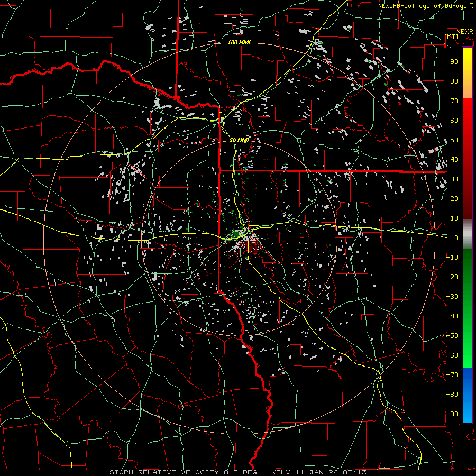Image resolution: width=476 pixels, height=476 pixels.
Task: Select the positive 20 knot scale label
Action: tap(454, 199)
